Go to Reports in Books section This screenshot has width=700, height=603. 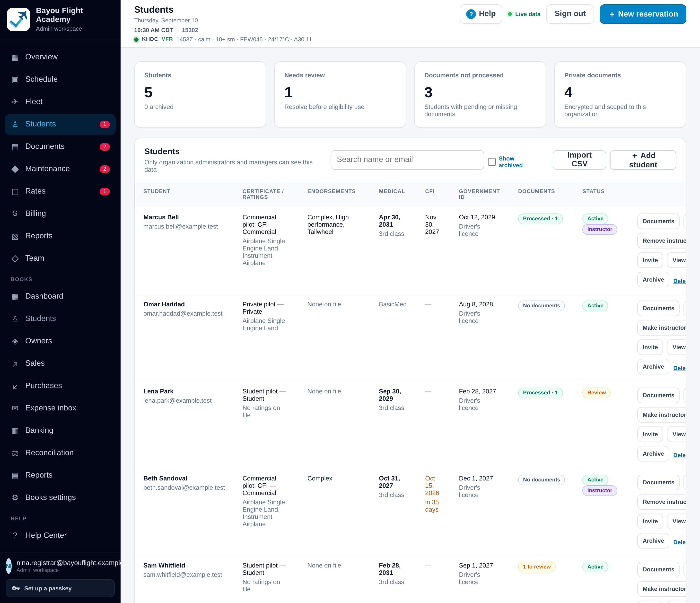(x=60, y=475)
